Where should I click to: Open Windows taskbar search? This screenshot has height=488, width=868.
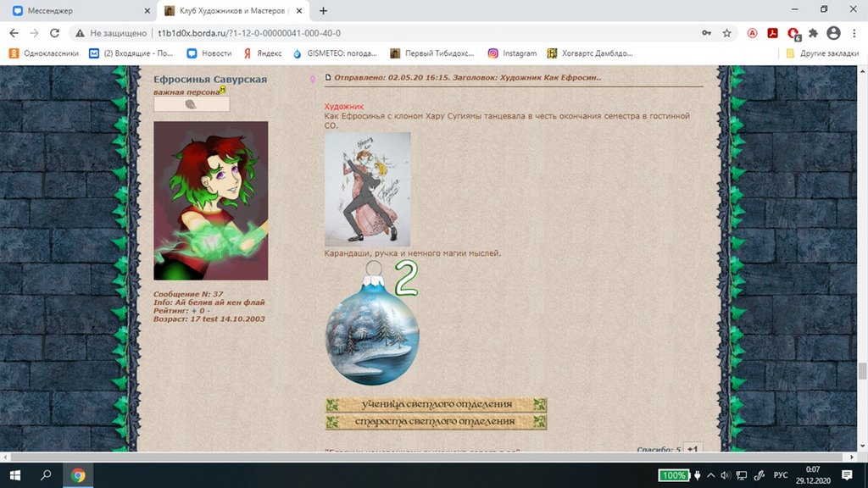pos(46,475)
